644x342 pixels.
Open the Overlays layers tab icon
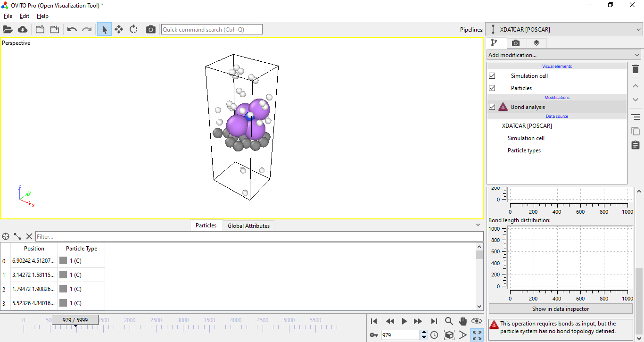coord(536,43)
